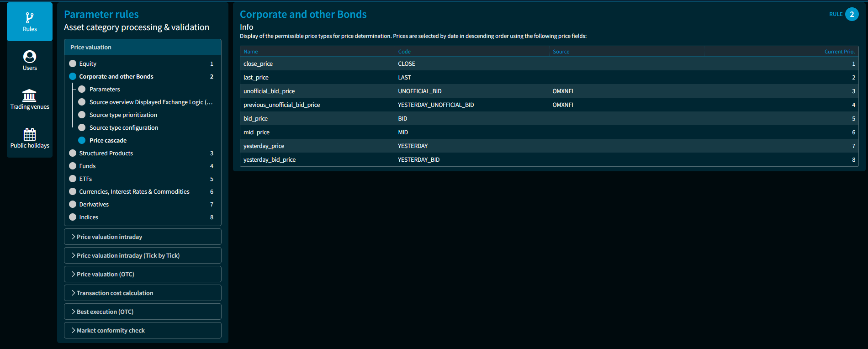
Task: Expand Price valuation (OTC) section
Action: coord(143,274)
